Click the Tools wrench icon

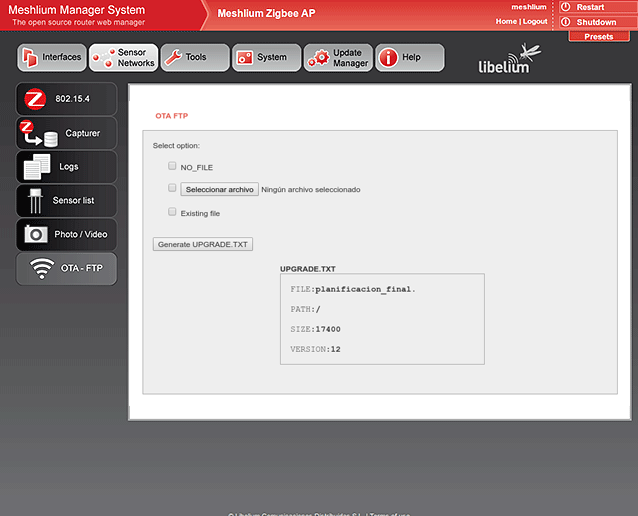click(173, 57)
